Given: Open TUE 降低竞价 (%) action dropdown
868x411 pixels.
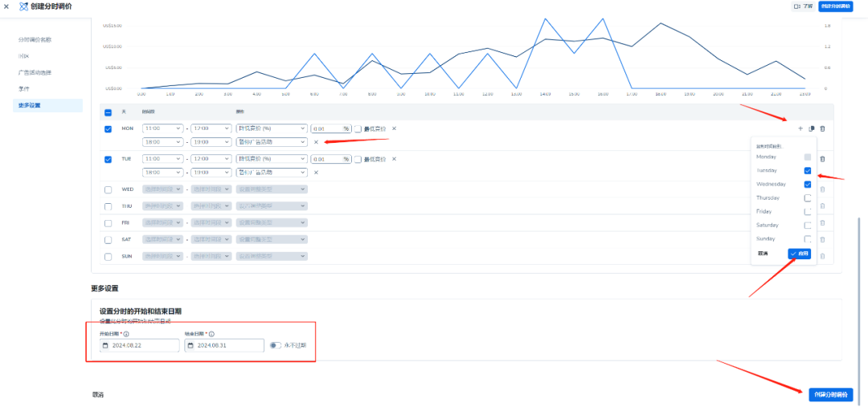Looking at the screenshot, I should tap(272, 159).
